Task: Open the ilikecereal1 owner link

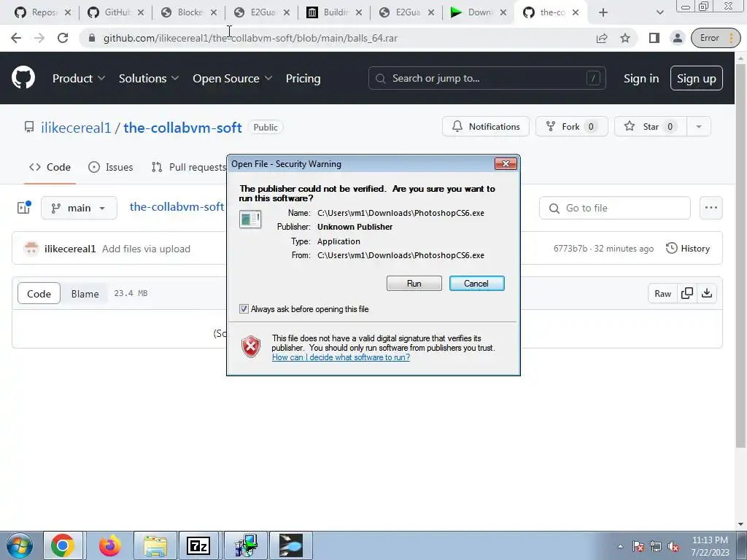Action: click(x=76, y=128)
